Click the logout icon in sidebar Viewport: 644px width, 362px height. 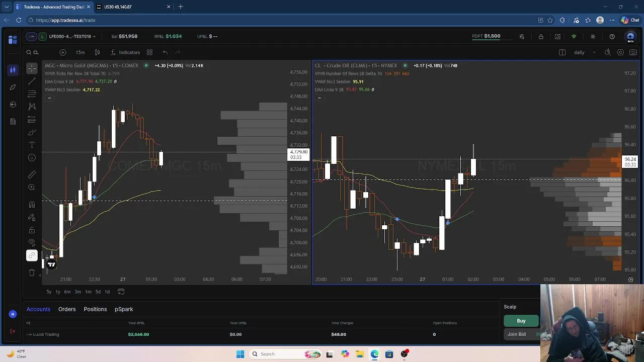(13, 331)
